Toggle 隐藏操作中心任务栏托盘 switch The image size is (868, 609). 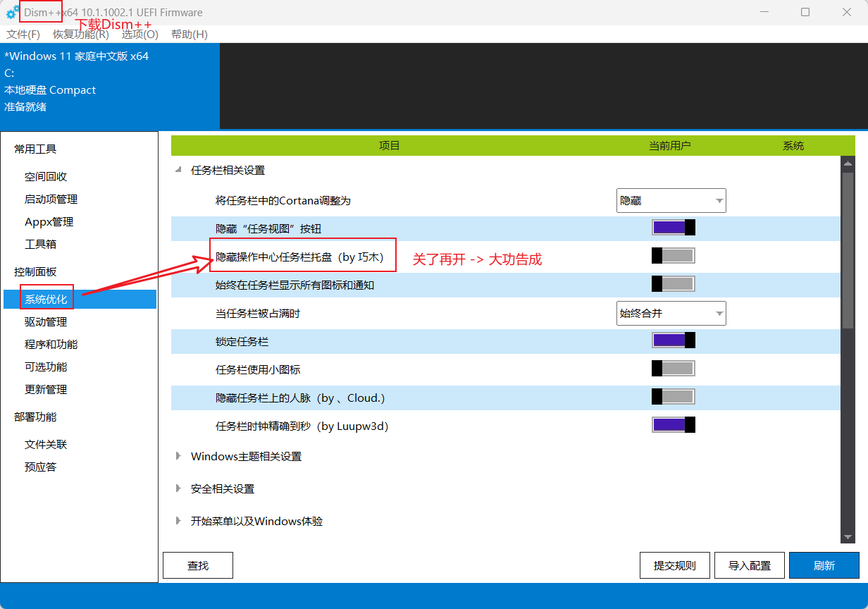pos(674,255)
